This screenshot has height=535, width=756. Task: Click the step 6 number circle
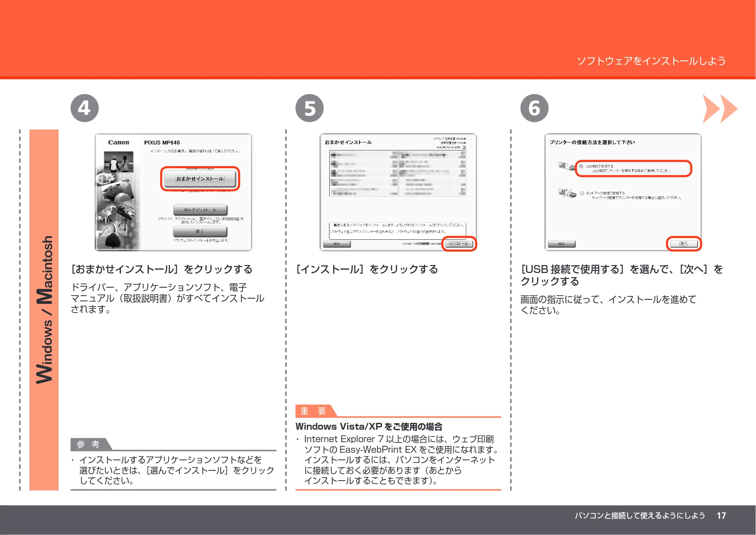click(x=534, y=108)
